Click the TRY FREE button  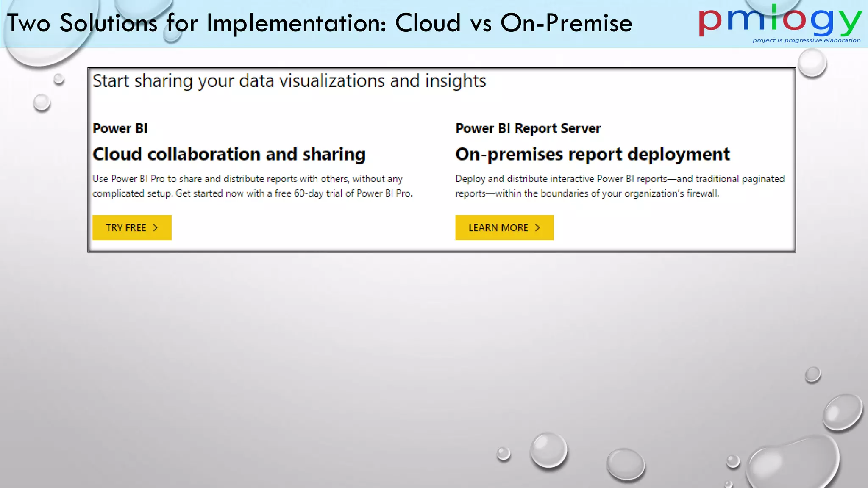[132, 227]
